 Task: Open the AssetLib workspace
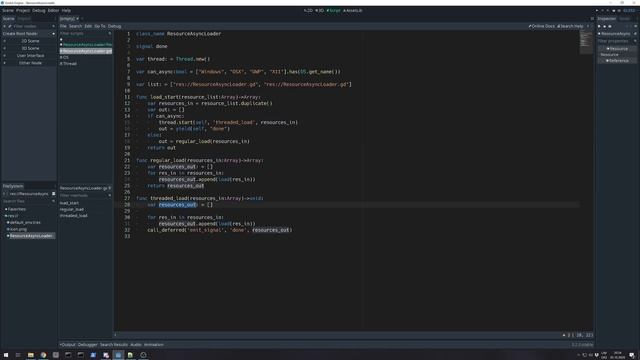353,11
